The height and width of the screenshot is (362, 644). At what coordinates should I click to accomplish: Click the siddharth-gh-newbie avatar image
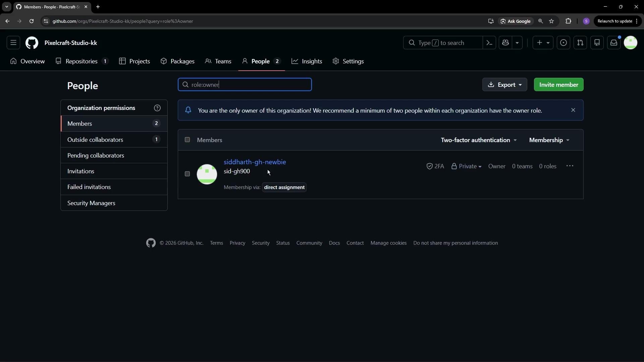[x=207, y=174]
